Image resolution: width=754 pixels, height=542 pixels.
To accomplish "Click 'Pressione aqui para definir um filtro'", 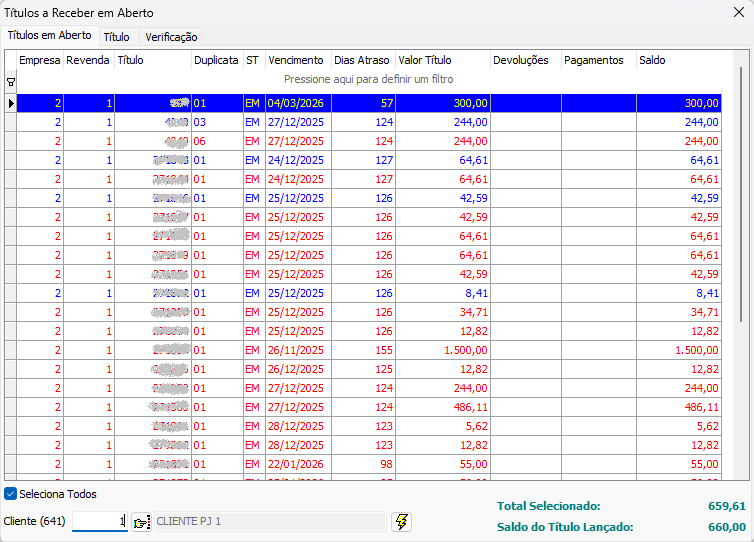I will tap(368, 79).
